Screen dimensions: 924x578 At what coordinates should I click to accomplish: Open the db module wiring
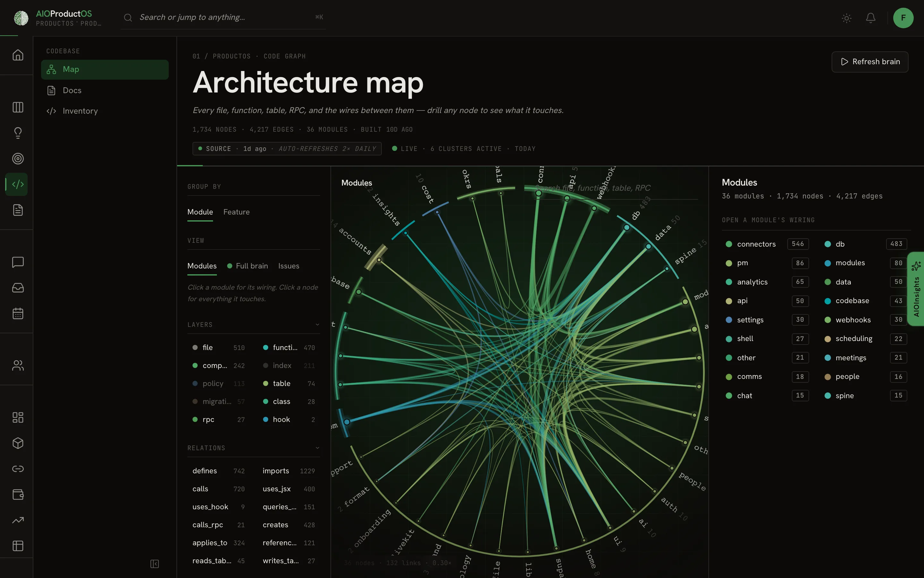click(865, 244)
